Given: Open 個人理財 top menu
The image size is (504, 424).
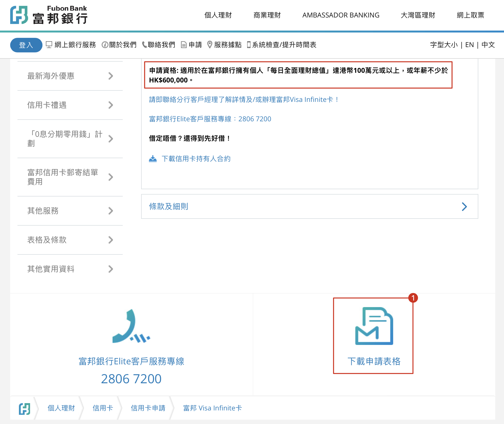Looking at the screenshot, I should pyautogui.click(x=218, y=15).
